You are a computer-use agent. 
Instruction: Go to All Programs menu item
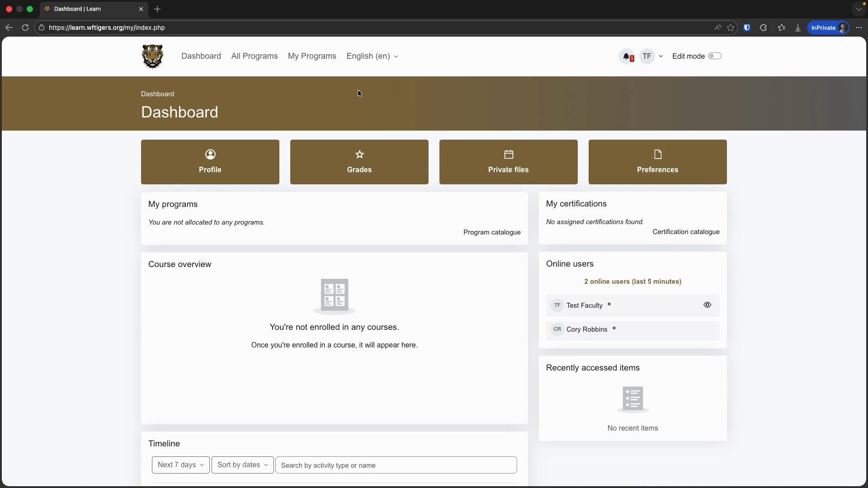click(254, 56)
